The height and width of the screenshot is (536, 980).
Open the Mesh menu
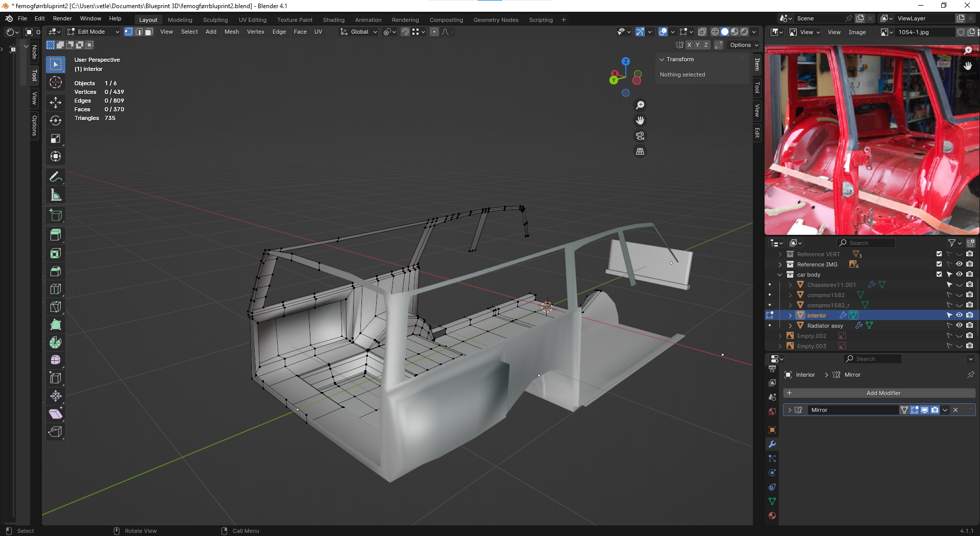click(x=231, y=32)
